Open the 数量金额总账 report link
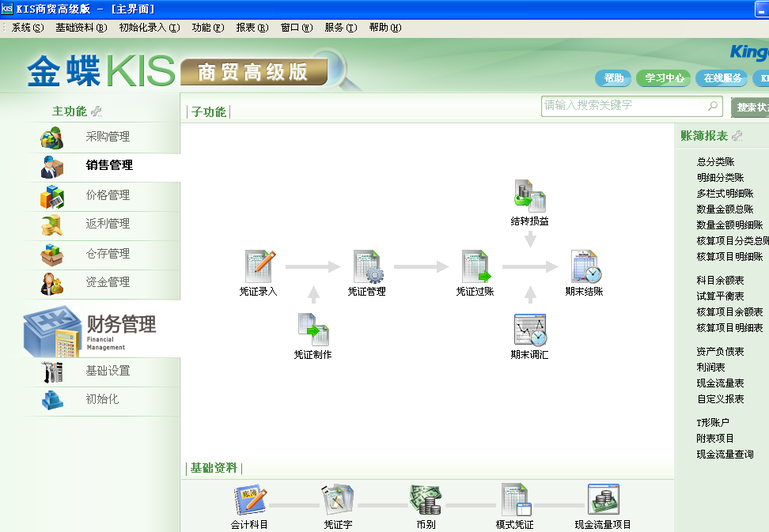This screenshot has width=769, height=532. click(x=725, y=209)
